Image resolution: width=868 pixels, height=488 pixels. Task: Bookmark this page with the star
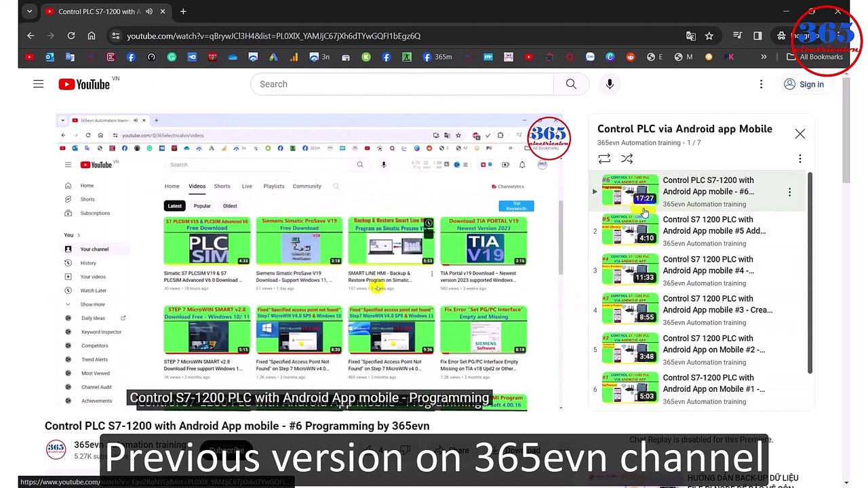click(709, 36)
